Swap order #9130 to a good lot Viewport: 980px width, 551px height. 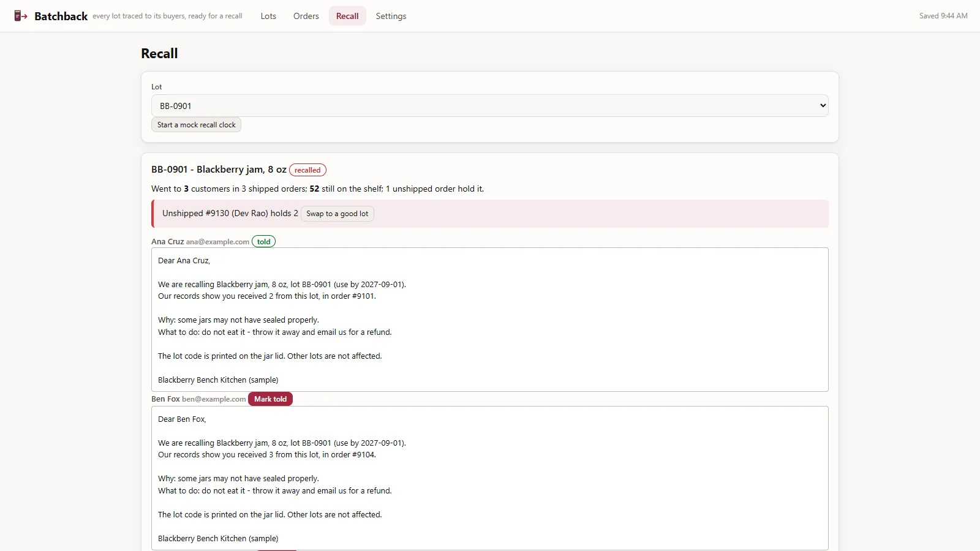pos(337,214)
